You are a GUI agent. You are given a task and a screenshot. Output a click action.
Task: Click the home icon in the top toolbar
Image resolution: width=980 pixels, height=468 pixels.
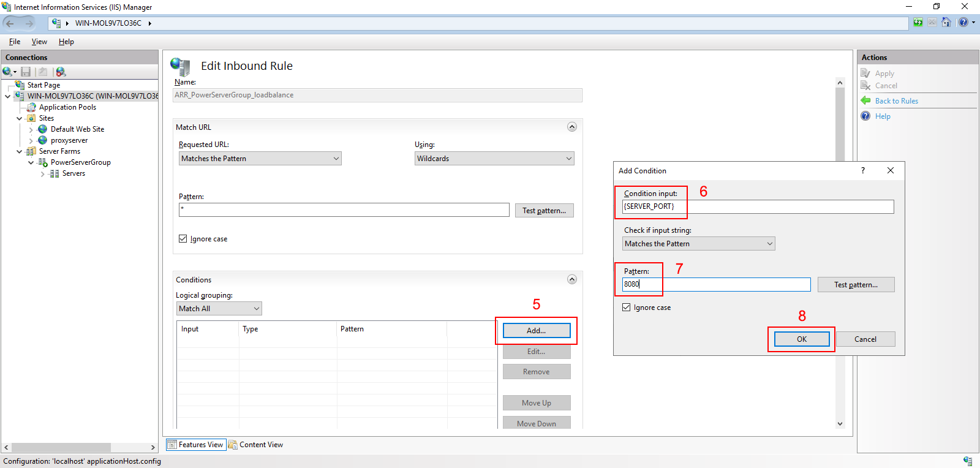coord(946,23)
